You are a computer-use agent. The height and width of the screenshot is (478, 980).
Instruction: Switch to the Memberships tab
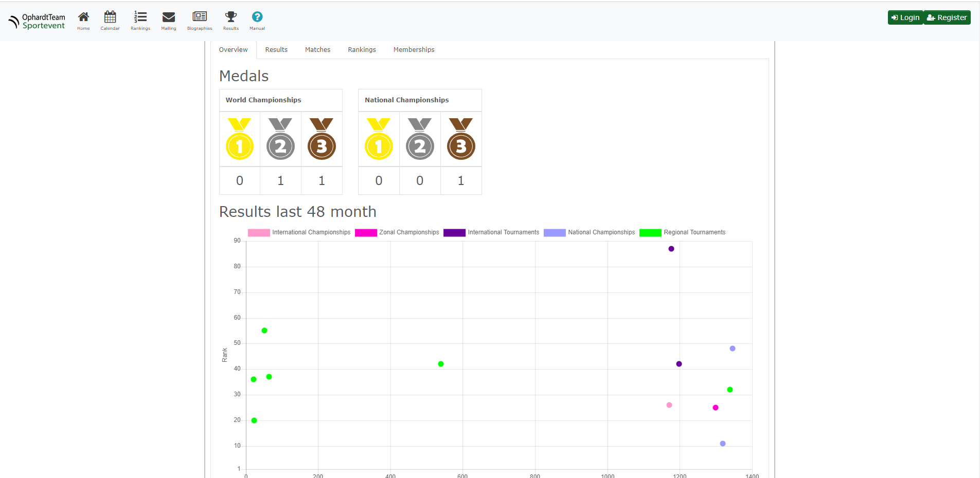tap(414, 50)
